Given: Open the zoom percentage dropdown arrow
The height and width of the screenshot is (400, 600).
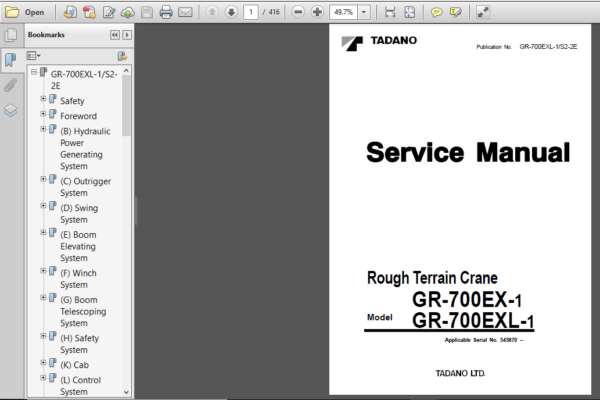Looking at the screenshot, I should (x=364, y=12).
